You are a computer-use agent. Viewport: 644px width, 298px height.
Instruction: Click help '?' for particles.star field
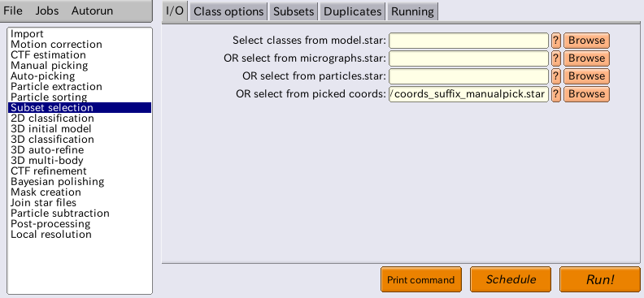[x=555, y=76]
